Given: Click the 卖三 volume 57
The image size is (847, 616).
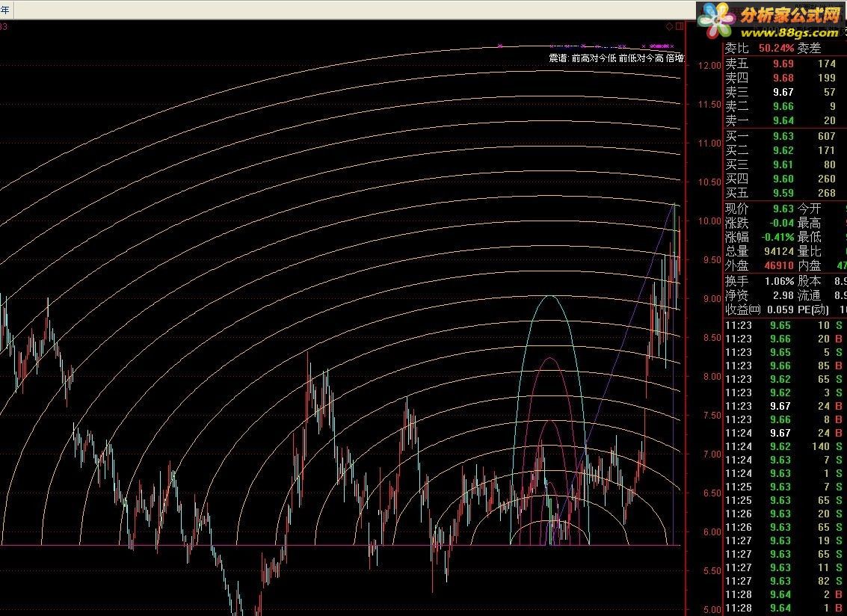Looking at the screenshot, I should [830, 93].
